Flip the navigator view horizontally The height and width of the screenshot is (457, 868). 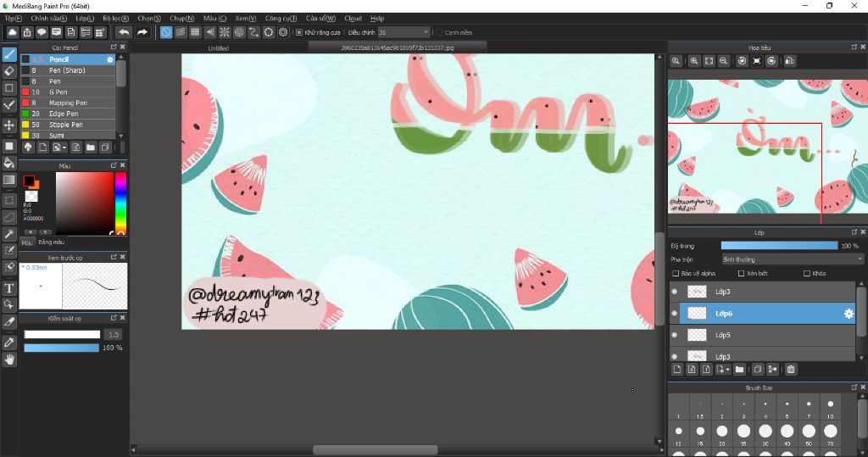point(790,61)
